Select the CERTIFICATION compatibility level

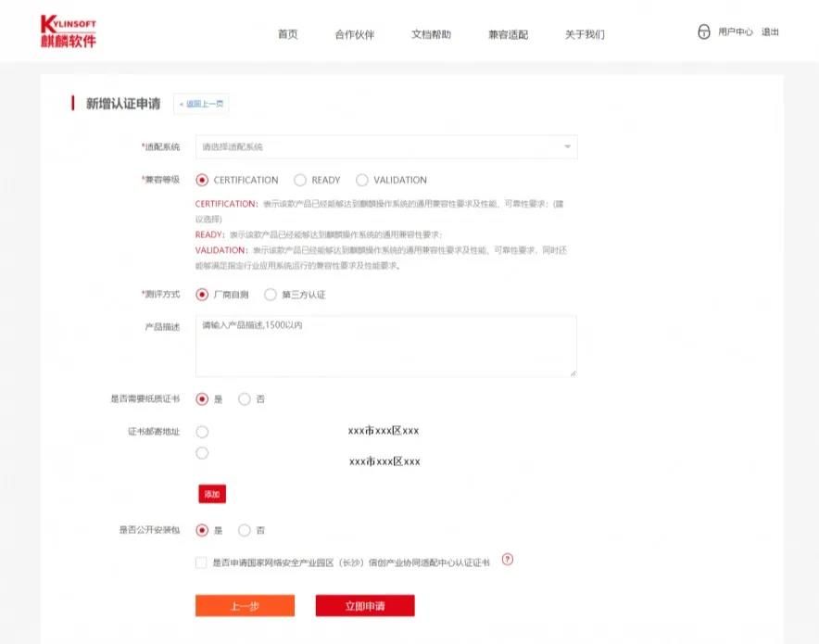pos(203,180)
